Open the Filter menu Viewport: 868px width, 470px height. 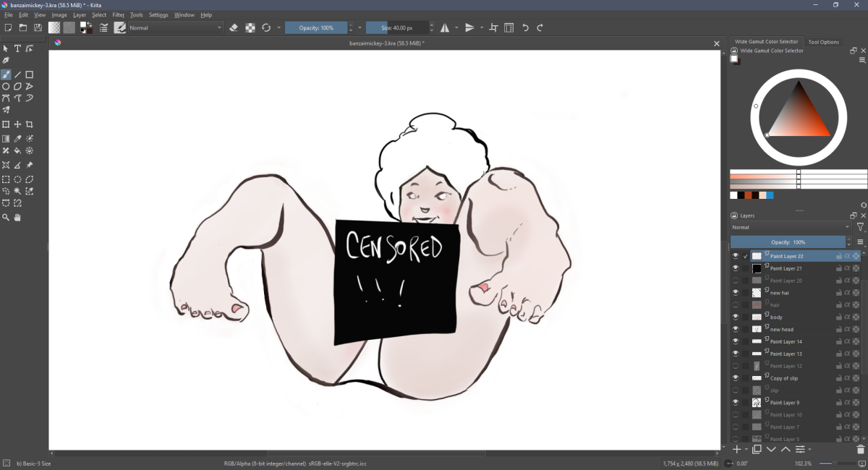click(x=119, y=14)
